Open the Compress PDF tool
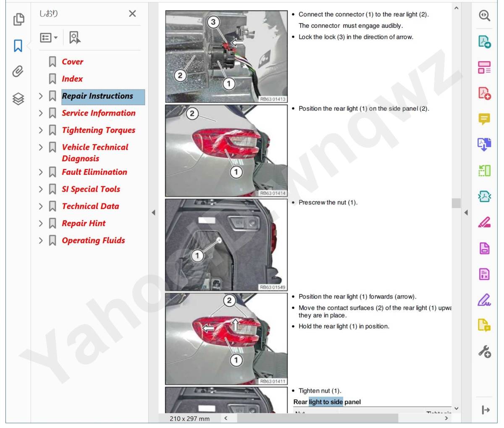 (x=484, y=196)
